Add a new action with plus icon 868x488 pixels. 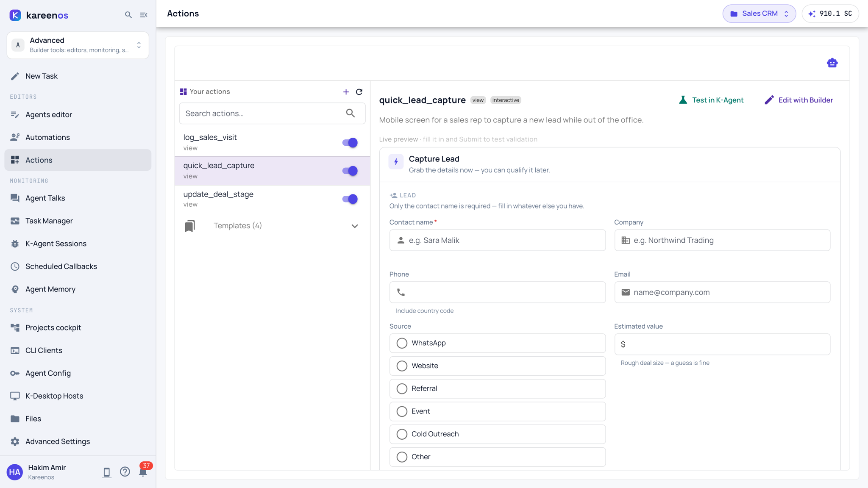pos(346,92)
